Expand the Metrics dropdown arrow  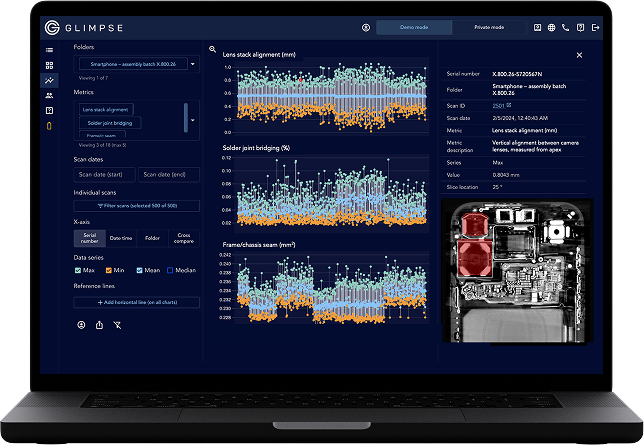coord(193,120)
